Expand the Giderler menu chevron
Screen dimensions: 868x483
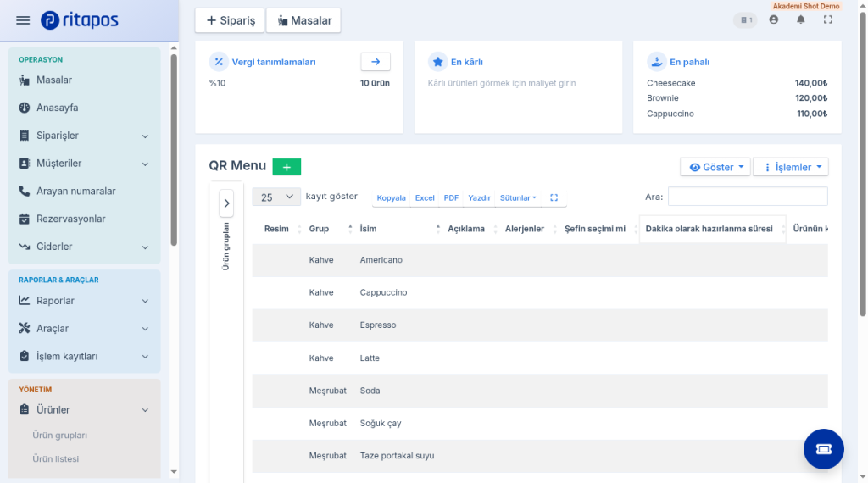pyautogui.click(x=145, y=247)
